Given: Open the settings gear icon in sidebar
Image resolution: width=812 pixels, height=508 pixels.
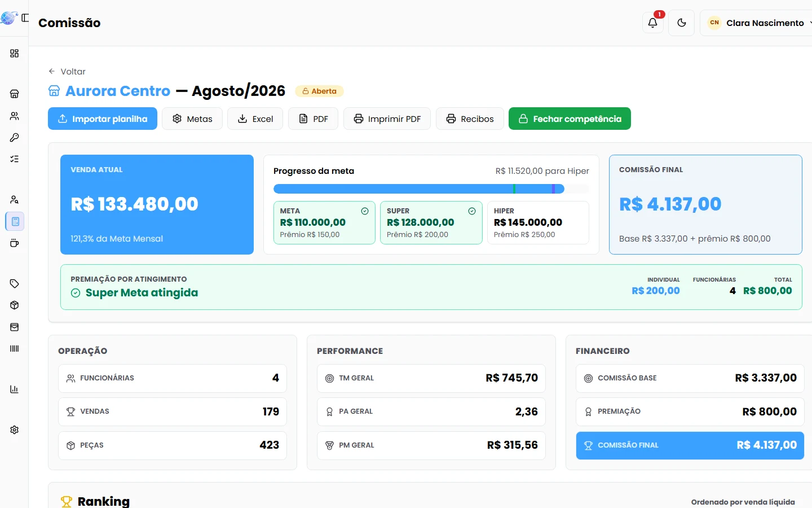Looking at the screenshot, I should [15, 430].
